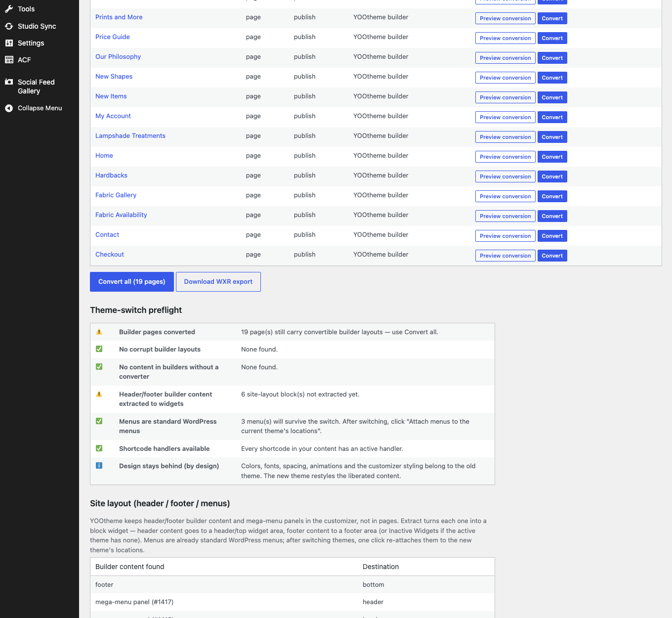Convert the New Items page
The width and height of the screenshot is (672, 618).
tap(552, 97)
